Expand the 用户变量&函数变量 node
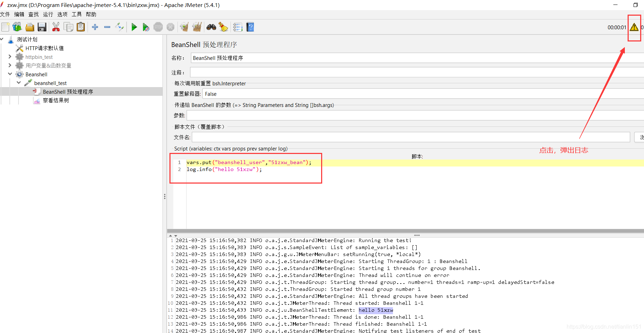Screen dimensions: 644x333 [10, 65]
